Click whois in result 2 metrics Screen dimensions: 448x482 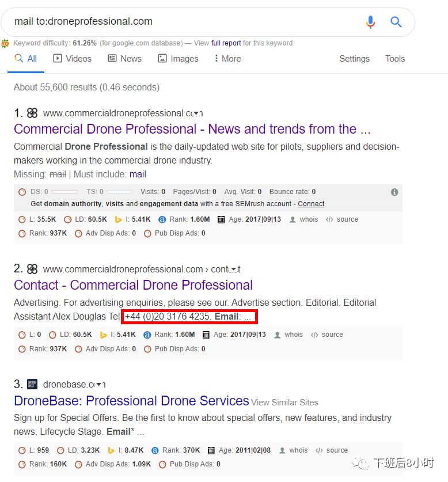click(x=294, y=335)
